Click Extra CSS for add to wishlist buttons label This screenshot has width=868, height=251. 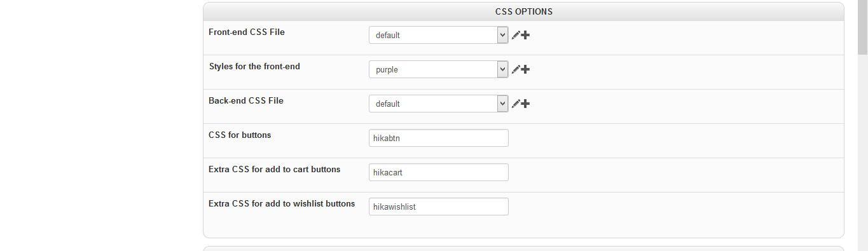click(x=282, y=203)
